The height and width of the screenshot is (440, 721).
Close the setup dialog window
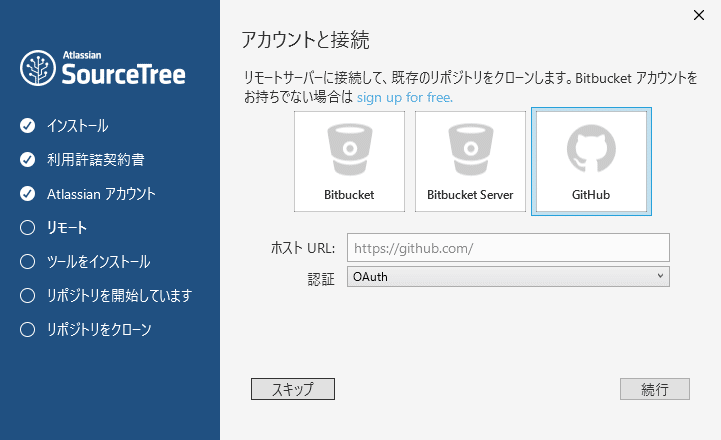pyautogui.click(x=698, y=15)
